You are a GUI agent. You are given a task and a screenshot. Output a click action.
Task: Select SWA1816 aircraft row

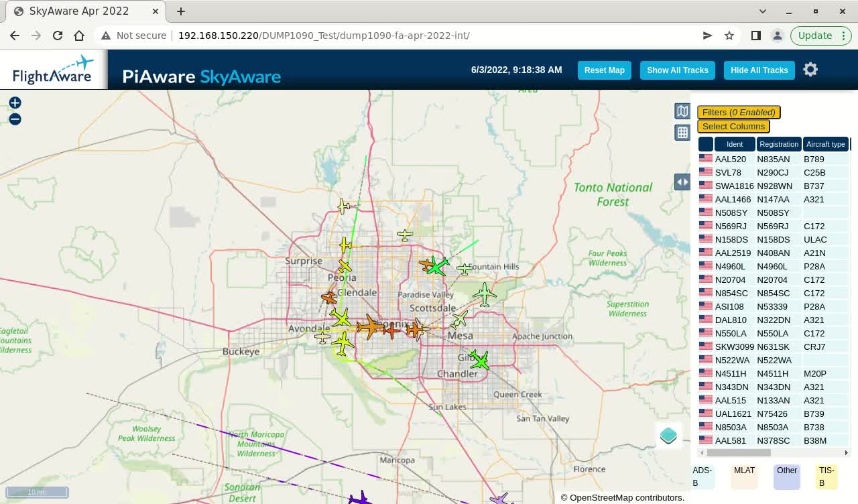coord(774,186)
